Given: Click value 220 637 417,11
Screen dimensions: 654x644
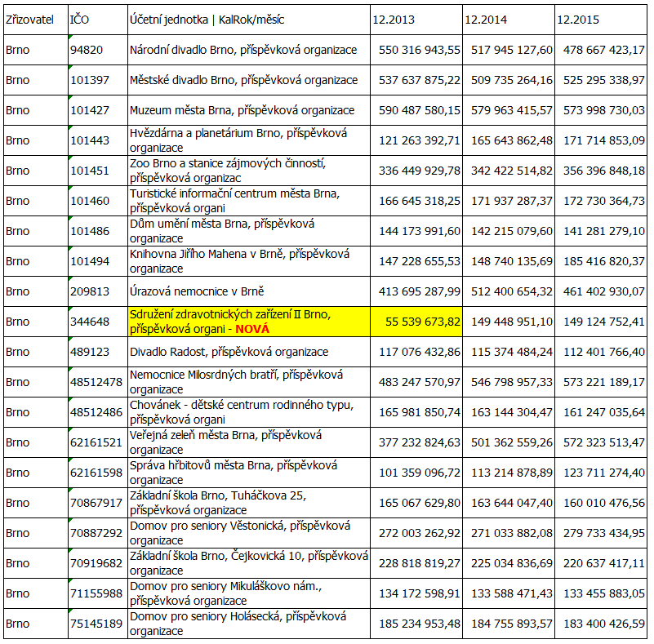Looking at the screenshot, I should click(601, 563).
